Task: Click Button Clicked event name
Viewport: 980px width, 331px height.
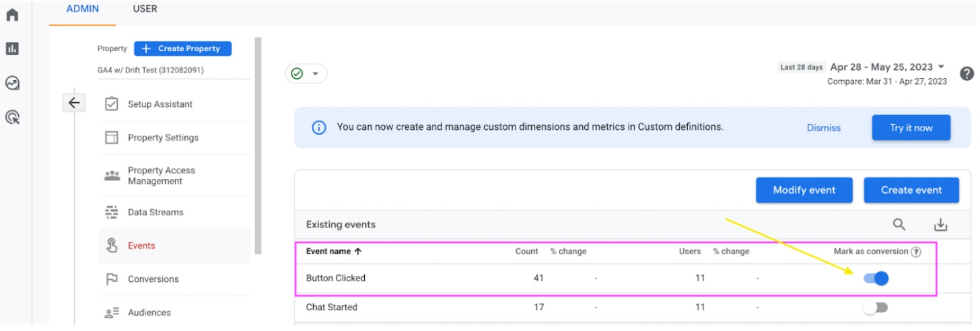Action: pos(336,278)
